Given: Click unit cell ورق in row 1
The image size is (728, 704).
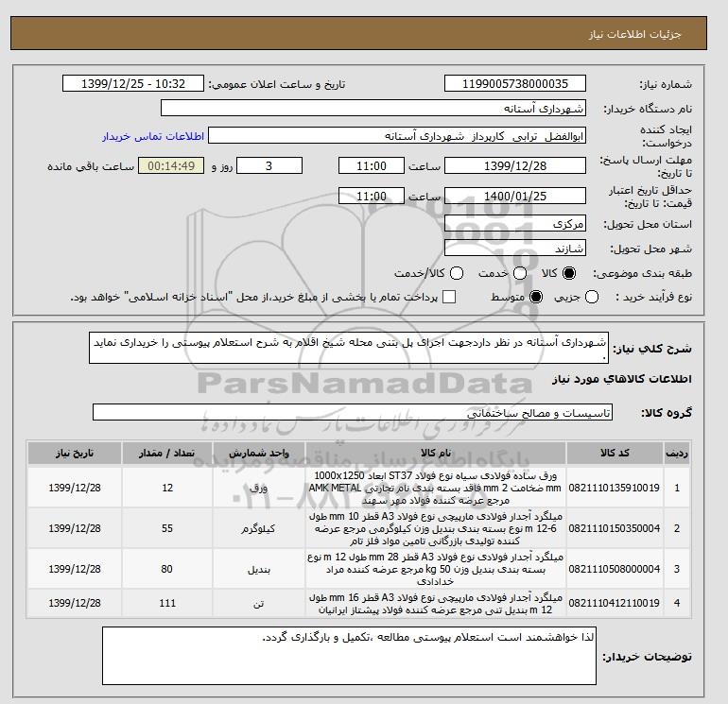Looking at the screenshot, I should point(258,489).
